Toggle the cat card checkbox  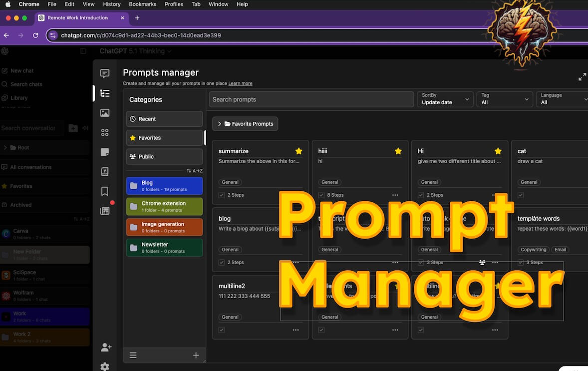(x=521, y=195)
